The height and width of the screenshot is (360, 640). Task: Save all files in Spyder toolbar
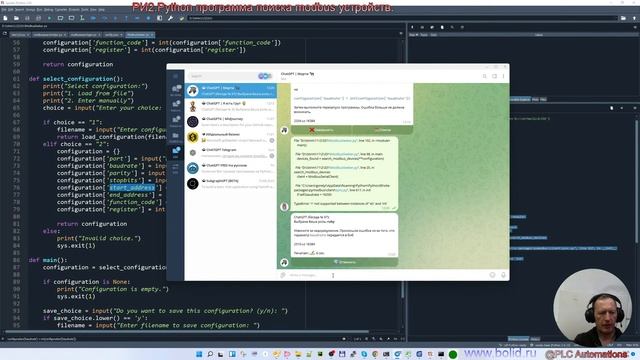click(x=38, y=18)
